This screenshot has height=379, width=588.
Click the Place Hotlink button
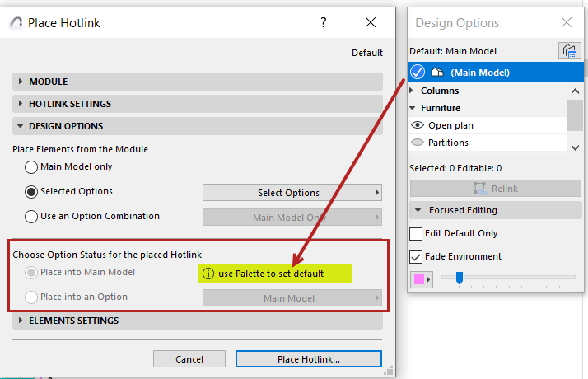pyautogui.click(x=308, y=359)
